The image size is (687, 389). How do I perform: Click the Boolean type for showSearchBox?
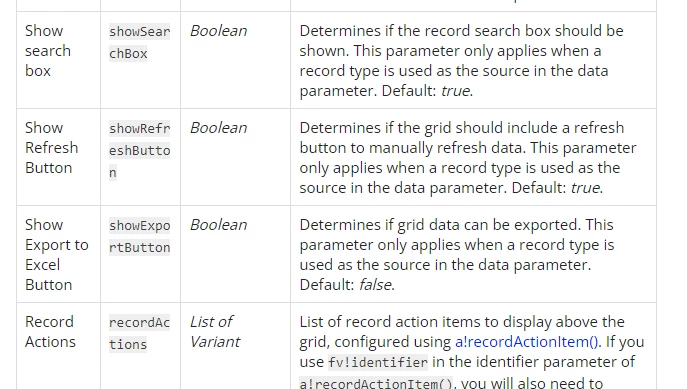coord(218,31)
